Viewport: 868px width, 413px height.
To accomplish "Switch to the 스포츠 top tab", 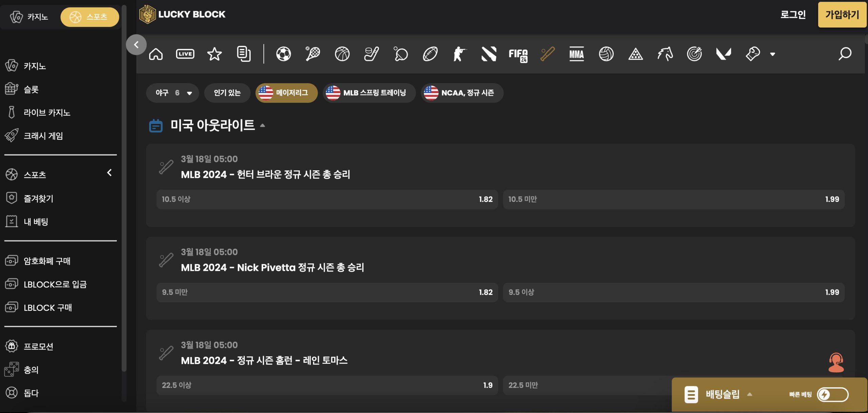I will pos(90,17).
